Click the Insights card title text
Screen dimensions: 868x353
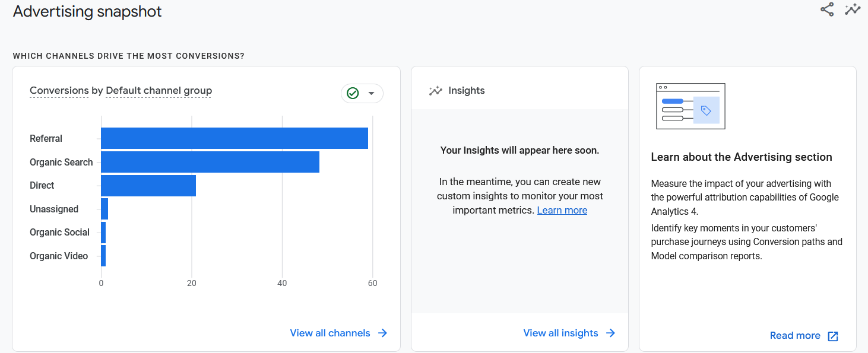(x=467, y=91)
